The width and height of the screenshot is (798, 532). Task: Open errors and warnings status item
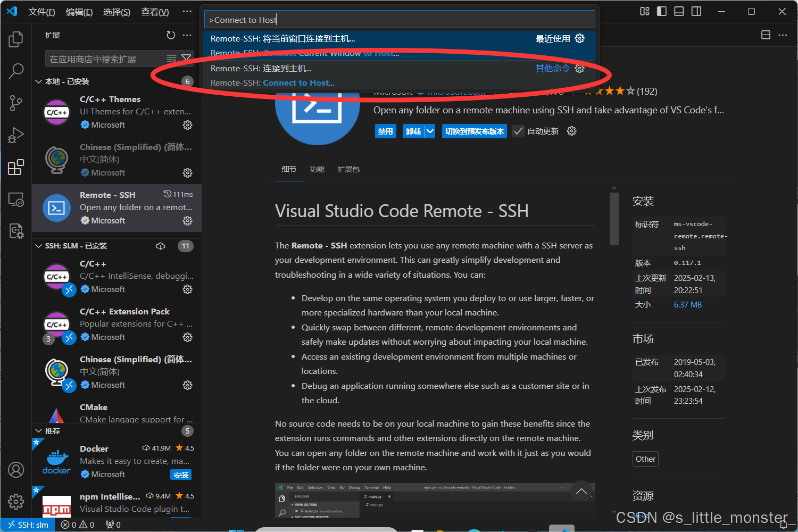(78, 525)
